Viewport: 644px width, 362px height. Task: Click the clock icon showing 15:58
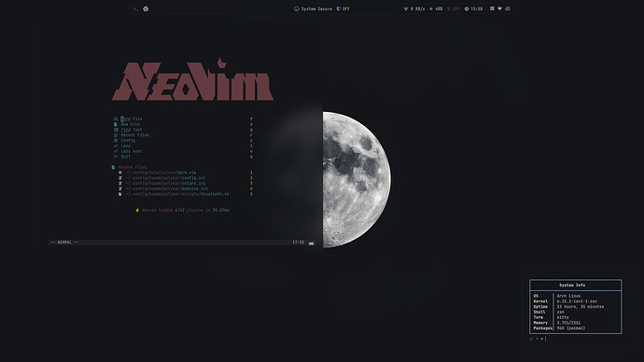(467, 8)
